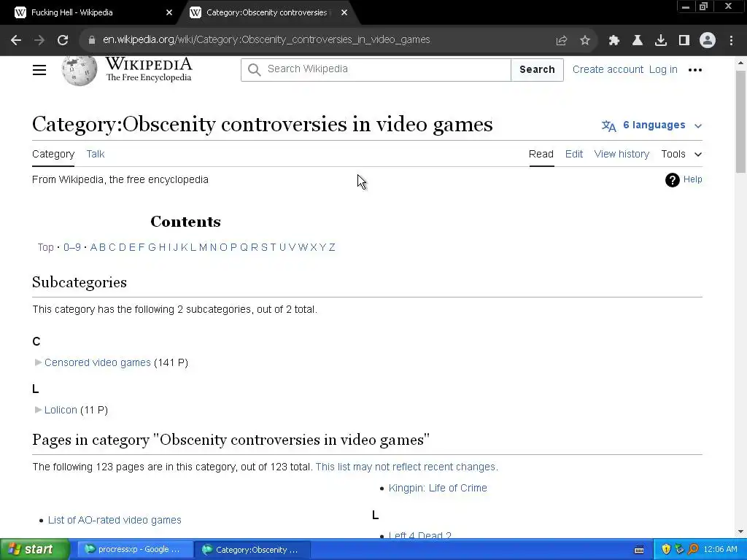Bookmark this page with the star icon
Image resolution: width=747 pixels, height=560 pixels.
coord(585,41)
